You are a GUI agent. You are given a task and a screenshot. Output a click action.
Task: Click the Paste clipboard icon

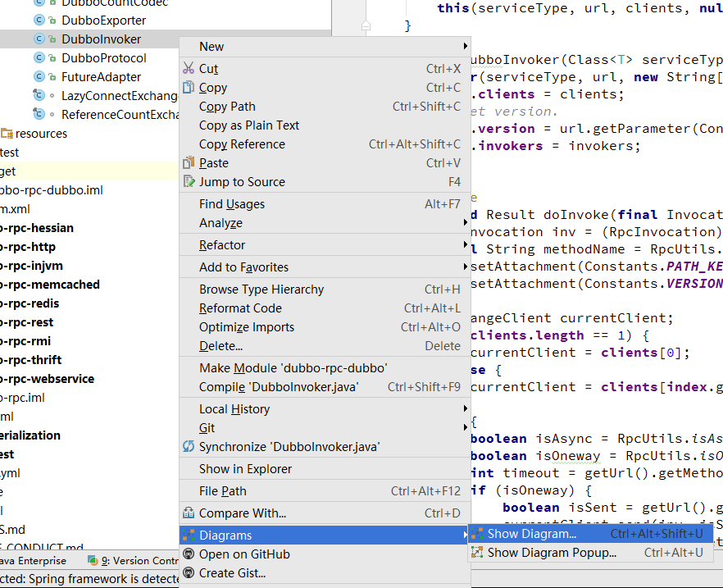coord(189,163)
